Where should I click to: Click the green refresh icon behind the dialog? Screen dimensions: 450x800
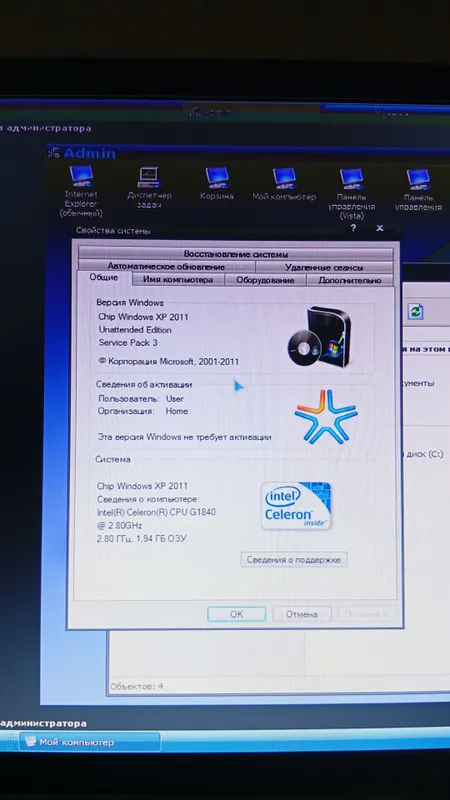pyautogui.click(x=416, y=311)
